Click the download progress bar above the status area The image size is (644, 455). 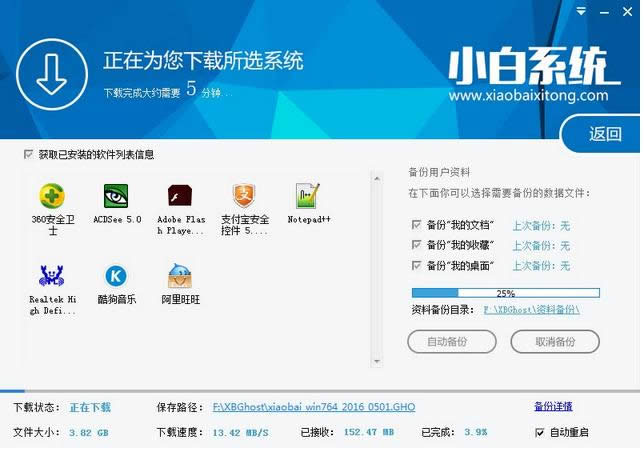pyautogui.click(x=320, y=391)
